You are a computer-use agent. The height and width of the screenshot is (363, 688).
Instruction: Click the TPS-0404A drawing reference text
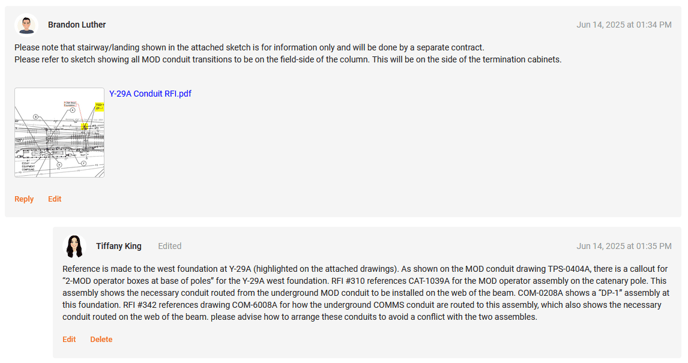click(569, 269)
